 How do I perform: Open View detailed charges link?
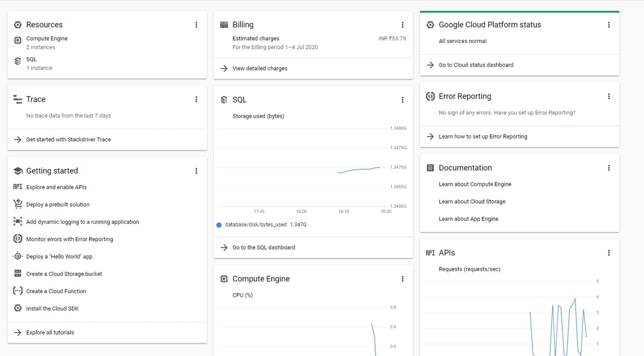coord(260,69)
